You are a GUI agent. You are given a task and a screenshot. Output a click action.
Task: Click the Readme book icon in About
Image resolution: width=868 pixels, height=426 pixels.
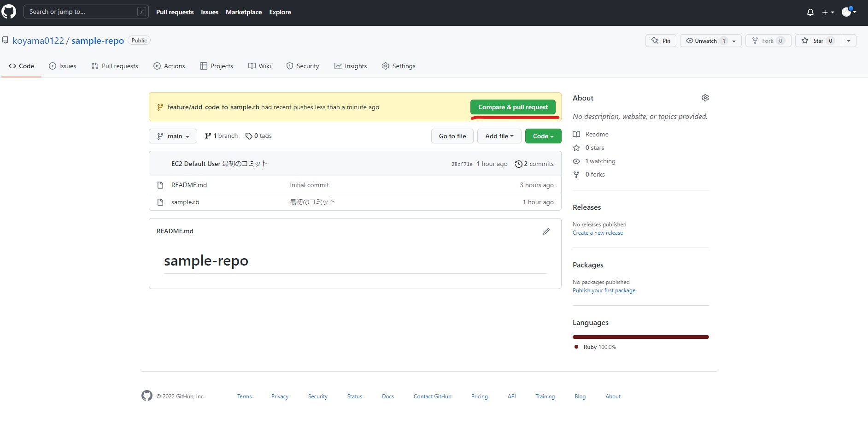point(576,134)
